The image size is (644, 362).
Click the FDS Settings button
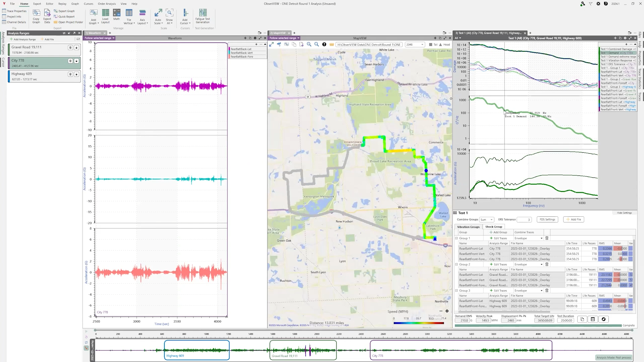coord(547,219)
